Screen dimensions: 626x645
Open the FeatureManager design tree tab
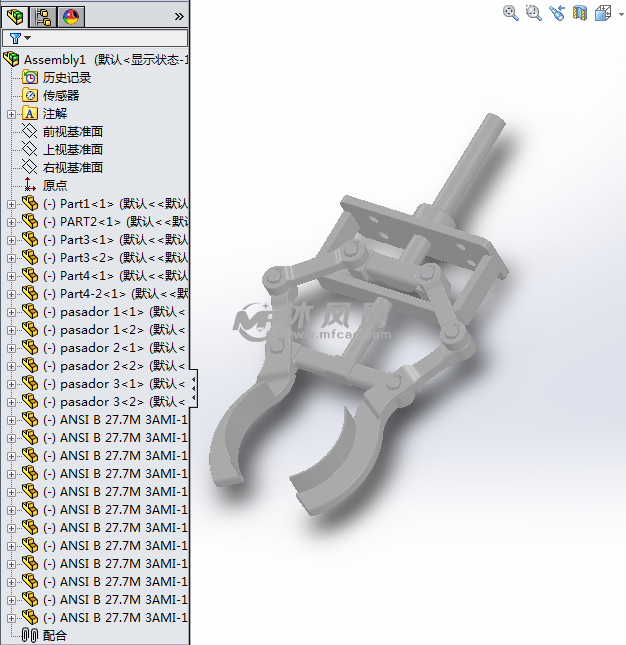[15, 17]
